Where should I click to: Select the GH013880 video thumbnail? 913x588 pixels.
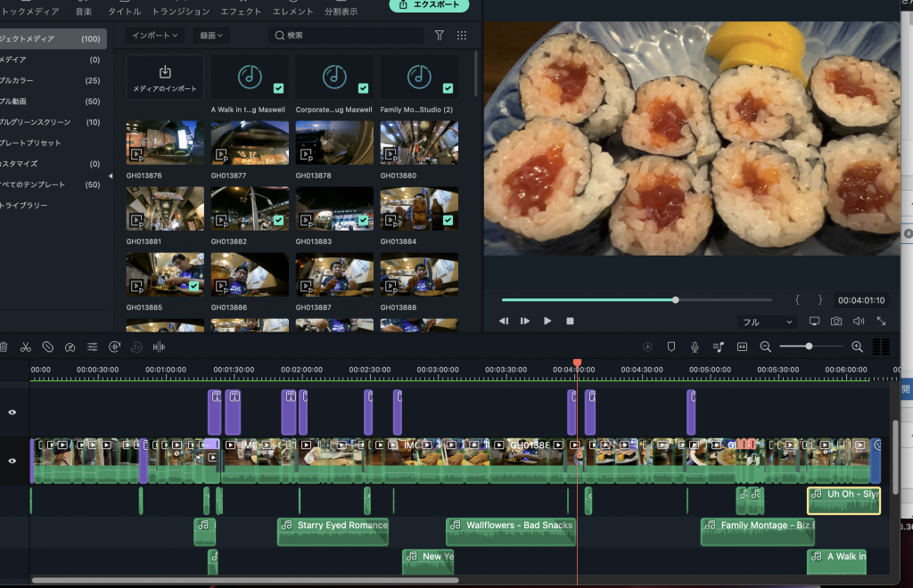[x=419, y=143]
